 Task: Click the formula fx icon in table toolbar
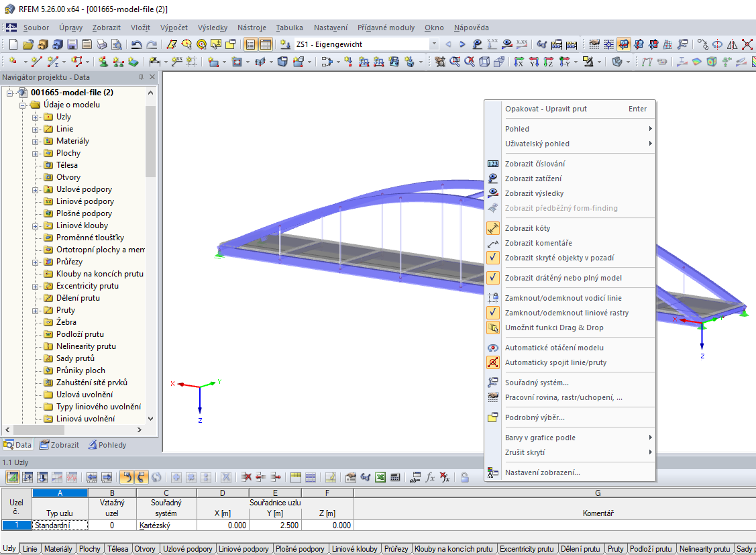click(x=429, y=477)
